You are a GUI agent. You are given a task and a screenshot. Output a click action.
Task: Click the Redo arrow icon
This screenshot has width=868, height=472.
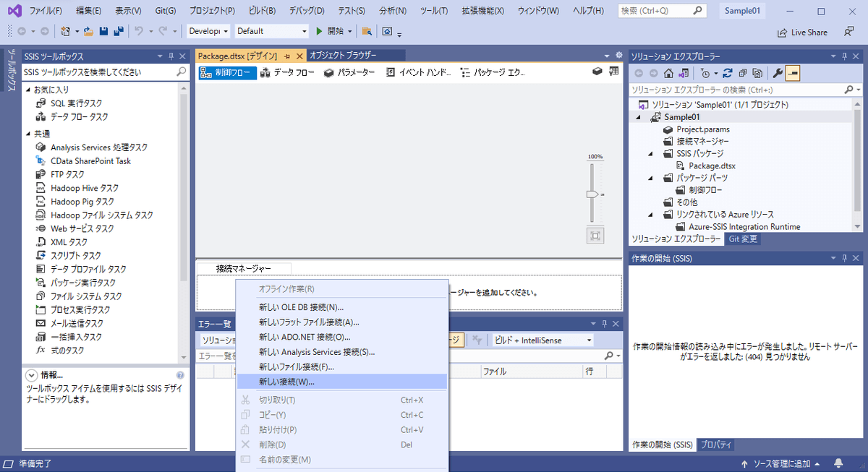point(163,32)
